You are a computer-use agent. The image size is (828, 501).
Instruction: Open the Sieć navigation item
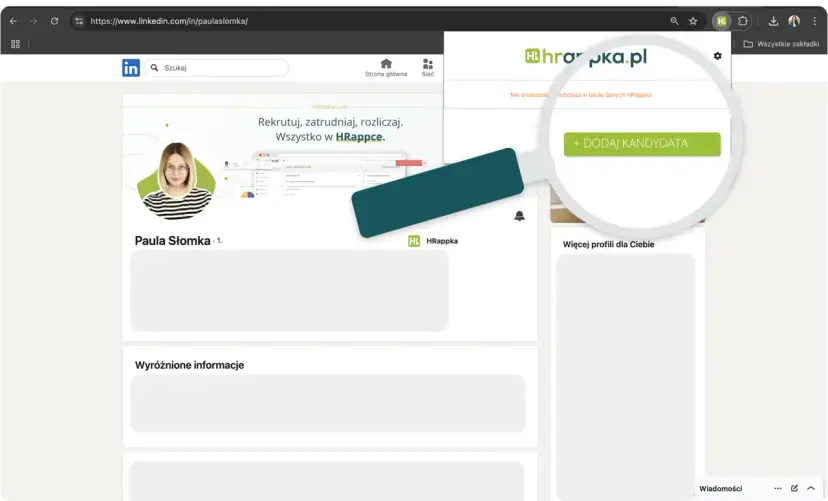tap(428, 67)
